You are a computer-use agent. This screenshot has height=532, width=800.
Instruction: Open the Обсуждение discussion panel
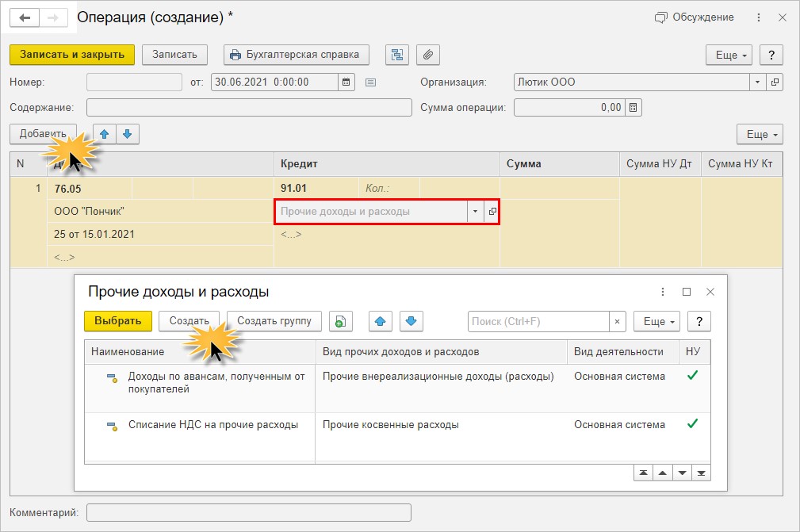coord(694,17)
